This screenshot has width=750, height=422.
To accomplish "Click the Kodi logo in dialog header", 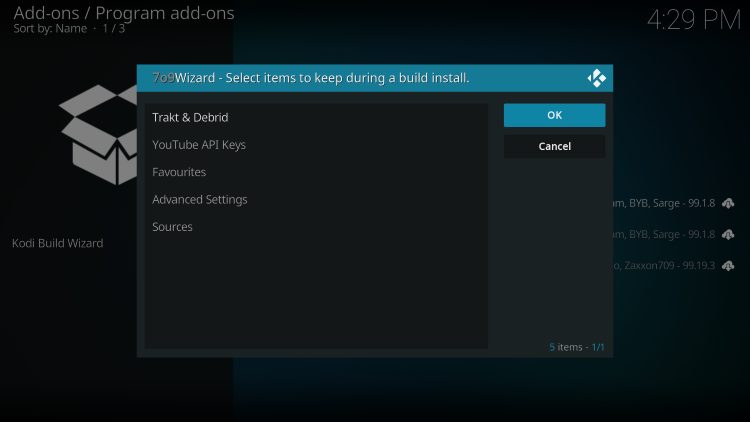I will [x=596, y=78].
